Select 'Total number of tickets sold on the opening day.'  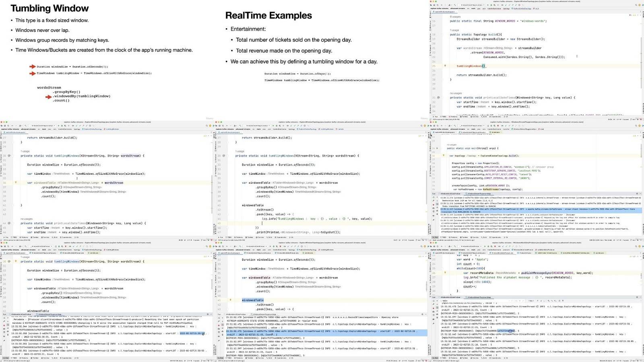294,40
